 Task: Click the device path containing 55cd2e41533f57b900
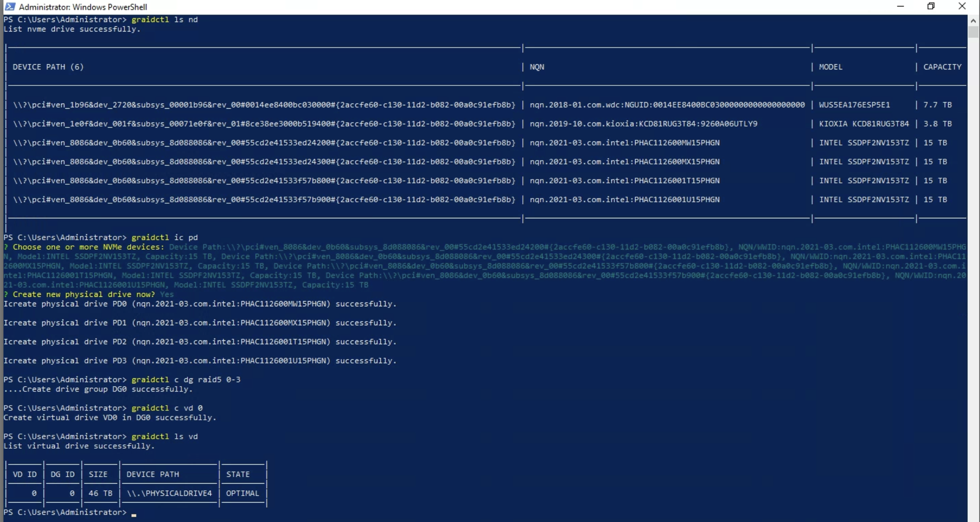[264, 200]
